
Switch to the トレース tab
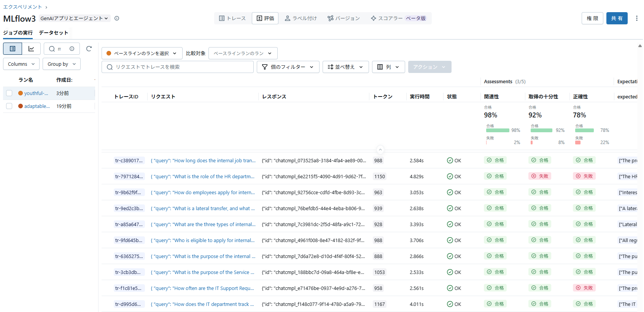(x=232, y=18)
